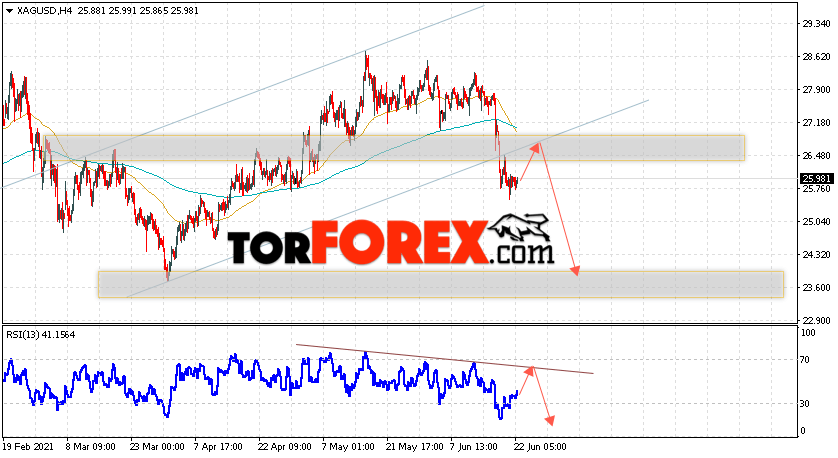Select the 23 Mar 00:00 time label
The height and width of the screenshot is (458, 838).
[157, 447]
